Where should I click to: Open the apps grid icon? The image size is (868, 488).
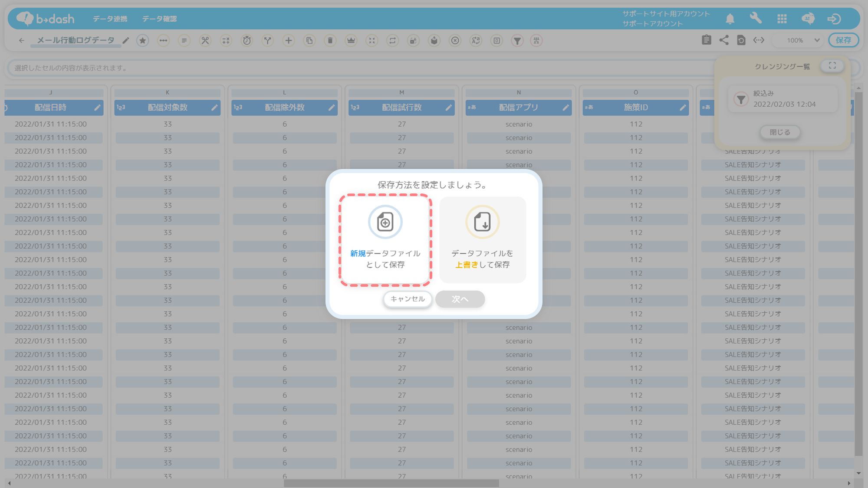(782, 19)
